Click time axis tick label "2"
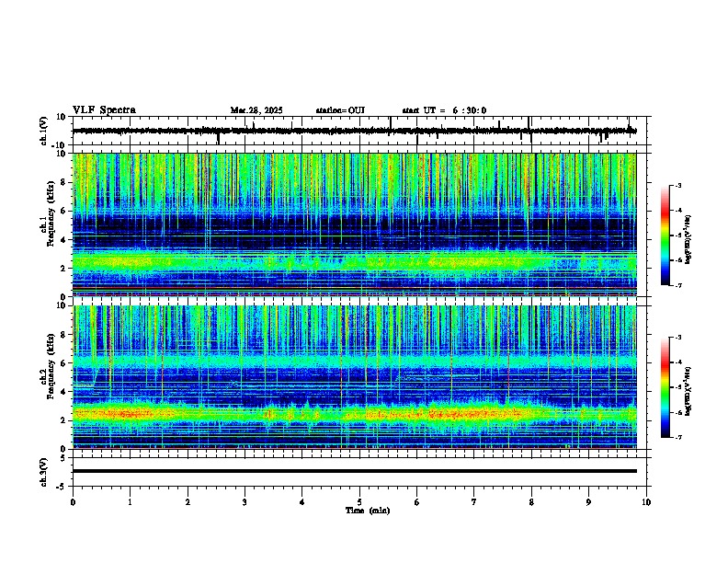The width and height of the screenshot is (728, 563). [188, 502]
